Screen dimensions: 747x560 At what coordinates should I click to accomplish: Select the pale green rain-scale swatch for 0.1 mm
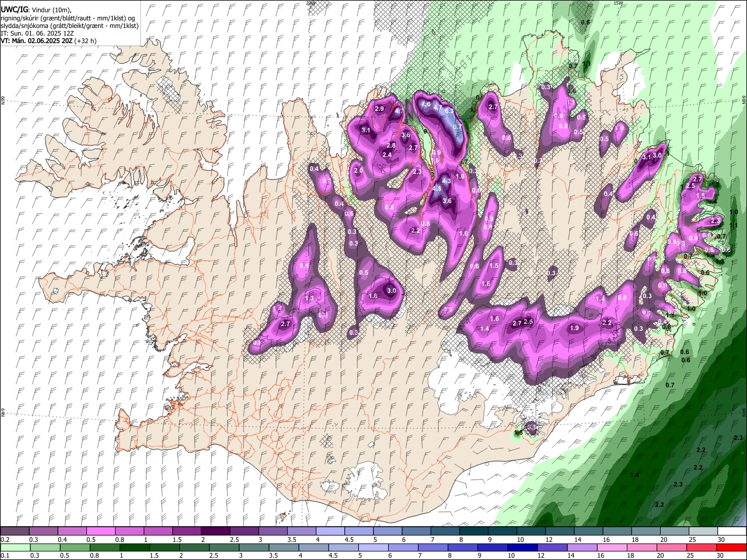(15, 548)
